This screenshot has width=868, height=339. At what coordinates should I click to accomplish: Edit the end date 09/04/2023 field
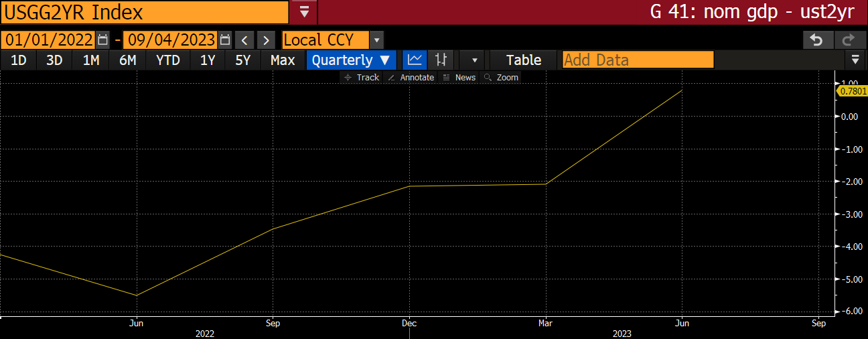(x=171, y=40)
